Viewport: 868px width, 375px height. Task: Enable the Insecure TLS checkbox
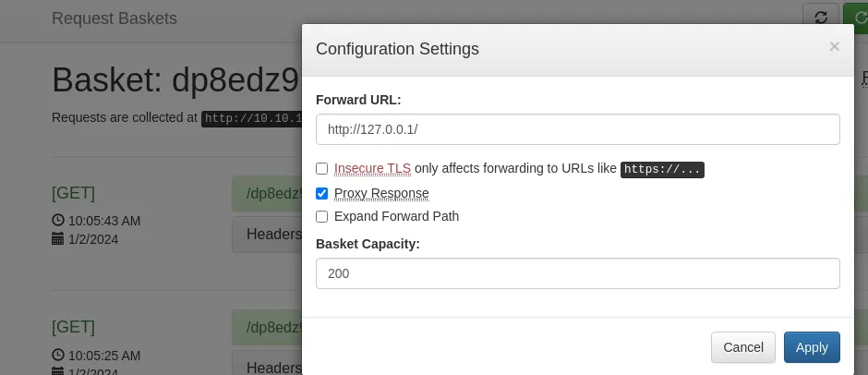tap(321, 168)
